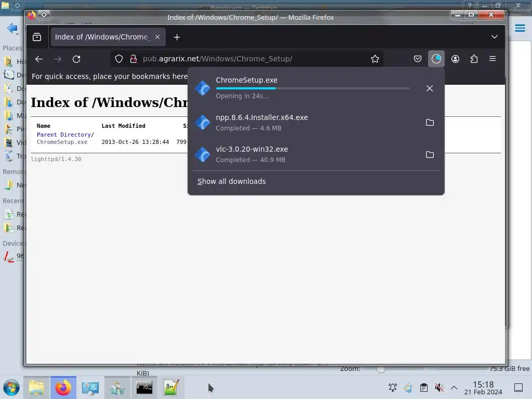Open Firefox View button in tab bar
Screen dimensions: 532x399
[x=37, y=37]
